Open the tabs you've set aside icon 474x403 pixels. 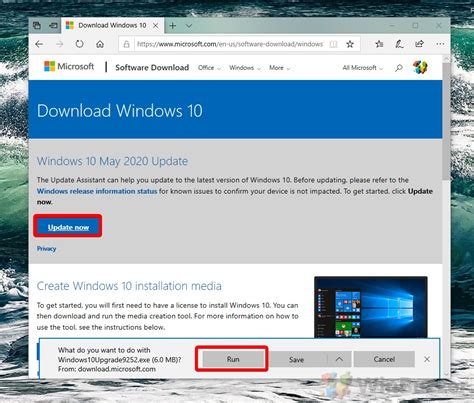pos(37,25)
